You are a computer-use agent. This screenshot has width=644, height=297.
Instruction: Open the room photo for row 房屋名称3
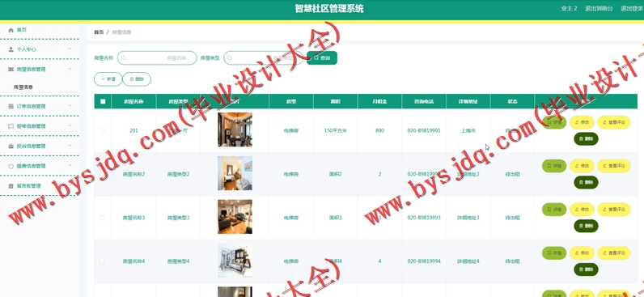pos(235,217)
